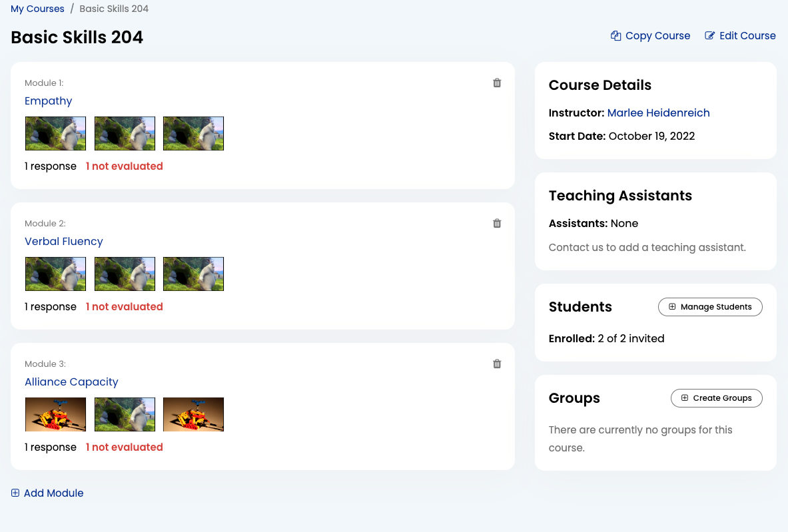Click 'Basic Skills 204' breadcrumb text
This screenshot has height=532, width=788.
click(x=114, y=9)
